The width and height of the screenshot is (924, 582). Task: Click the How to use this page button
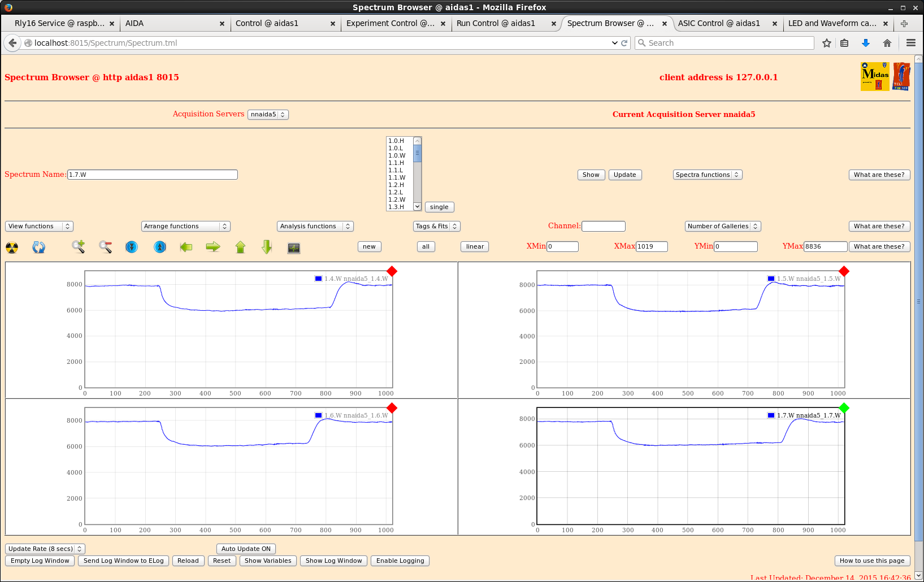pyautogui.click(x=872, y=561)
